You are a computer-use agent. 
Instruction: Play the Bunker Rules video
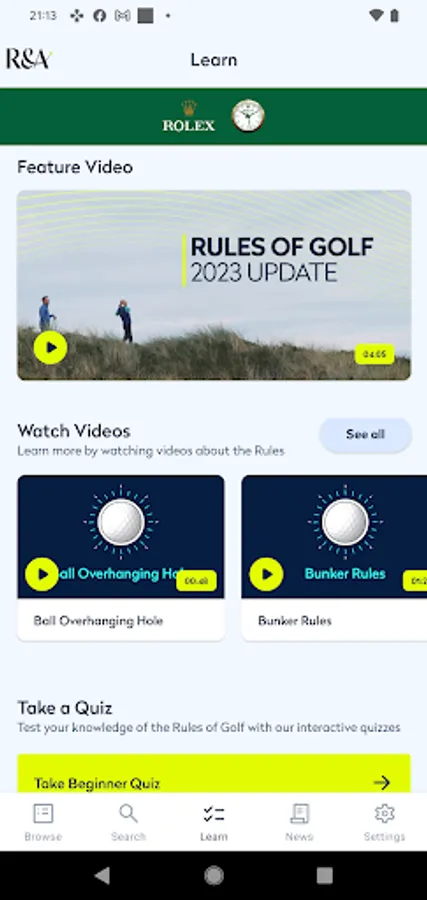click(266, 574)
